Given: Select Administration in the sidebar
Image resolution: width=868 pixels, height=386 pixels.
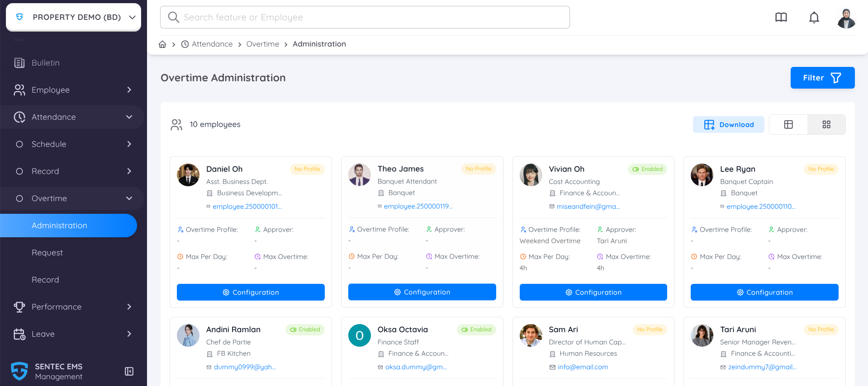Looking at the screenshot, I should pos(68,226).
